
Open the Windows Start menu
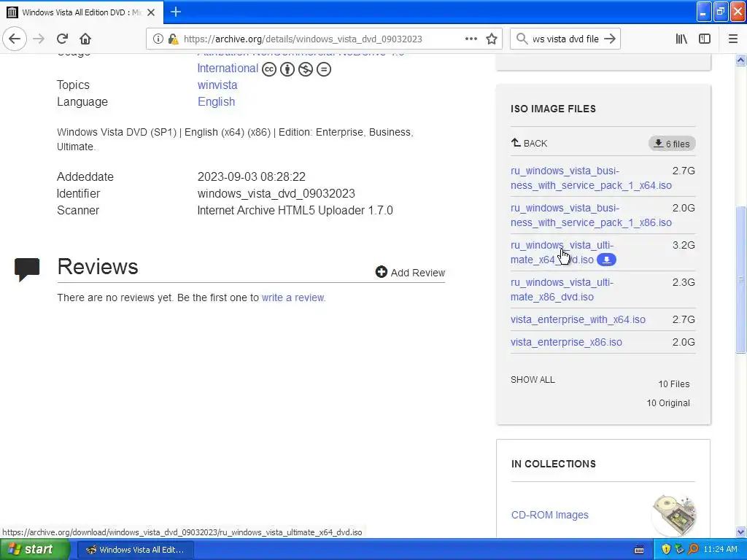34,549
